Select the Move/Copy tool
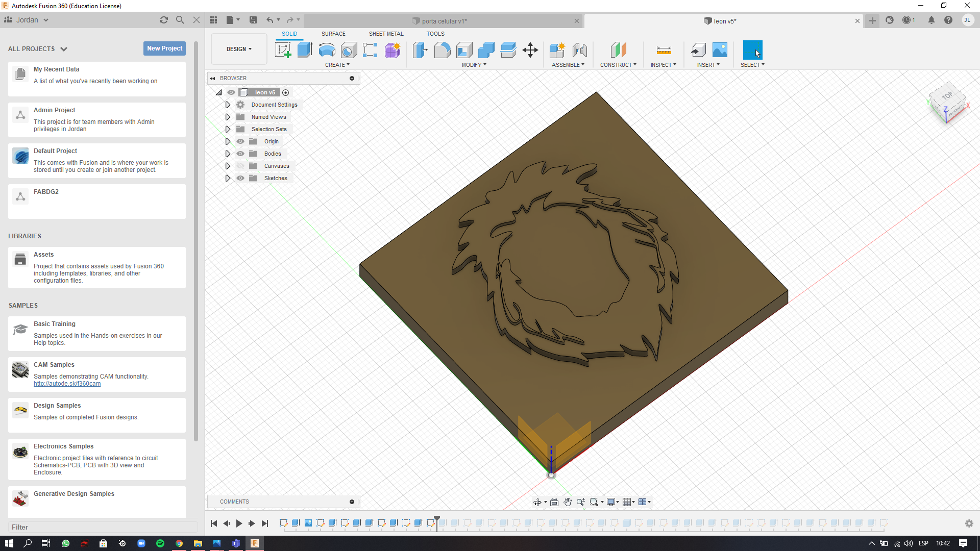980x551 pixels. (x=530, y=50)
